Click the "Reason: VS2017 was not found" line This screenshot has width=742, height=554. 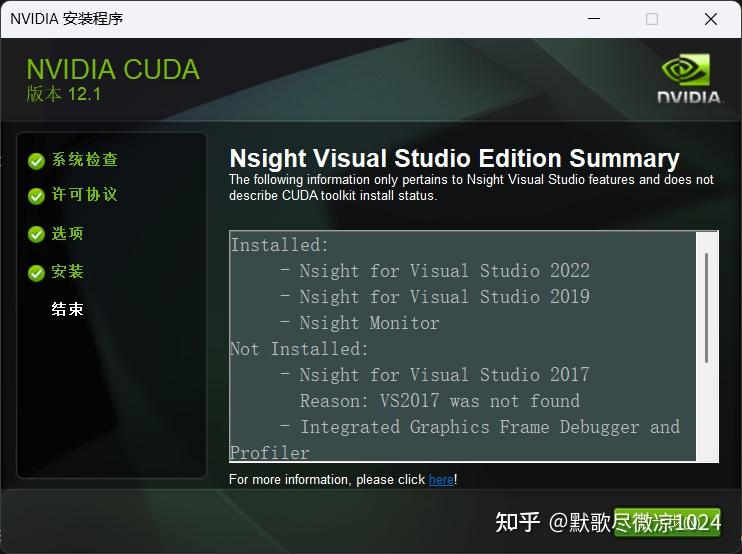click(440, 401)
